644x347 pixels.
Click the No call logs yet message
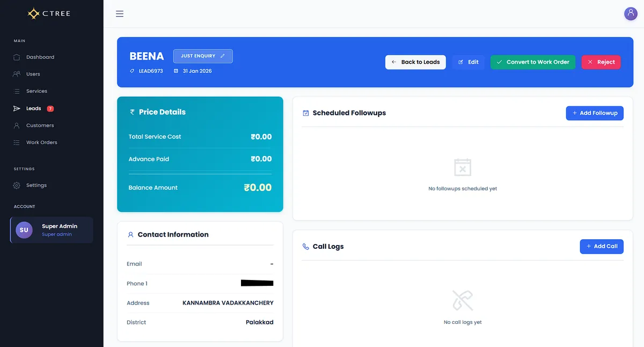(463, 322)
